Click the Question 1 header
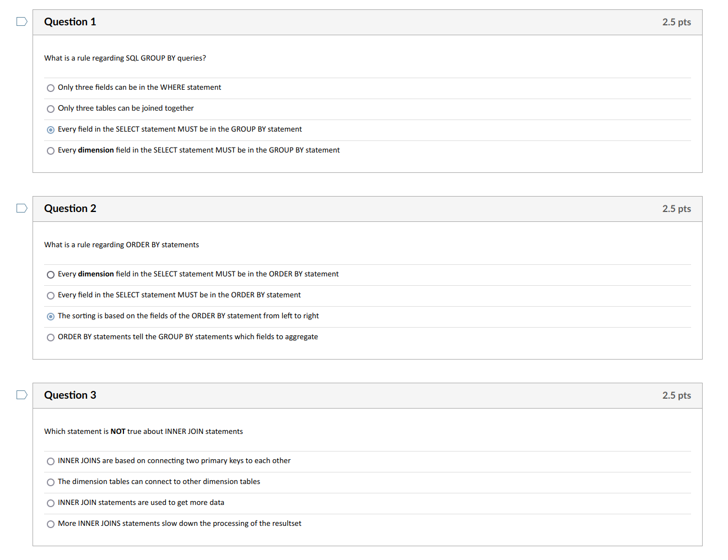 pos(70,21)
